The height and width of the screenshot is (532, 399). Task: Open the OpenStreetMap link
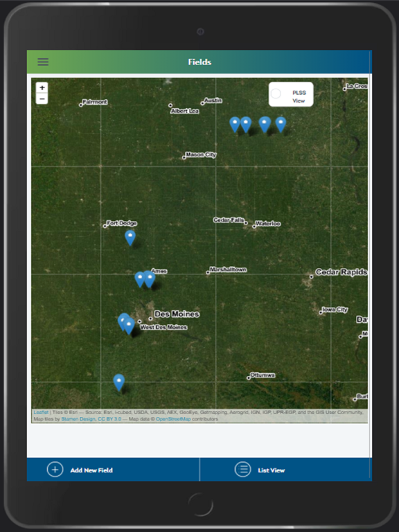point(173,419)
